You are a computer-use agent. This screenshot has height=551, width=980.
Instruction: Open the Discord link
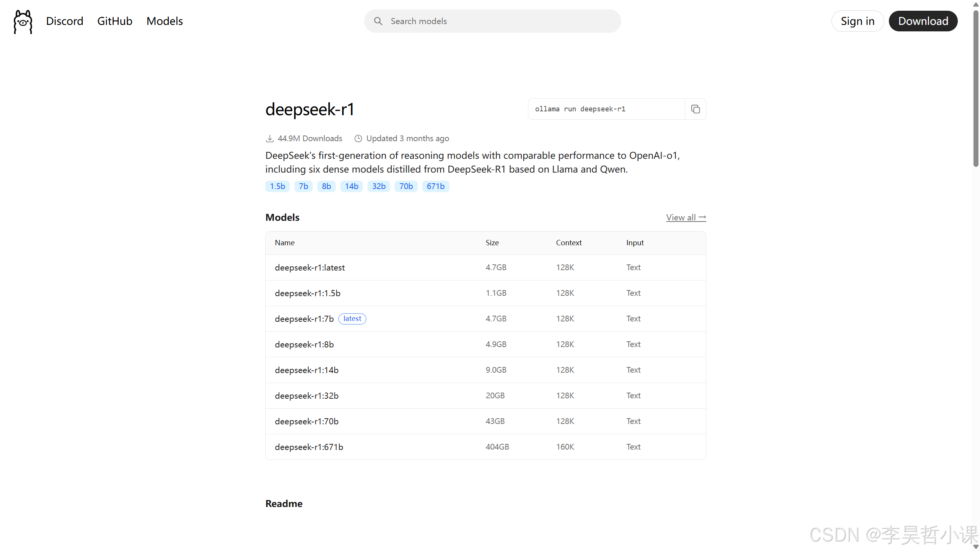pyautogui.click(x=64, y=21)
